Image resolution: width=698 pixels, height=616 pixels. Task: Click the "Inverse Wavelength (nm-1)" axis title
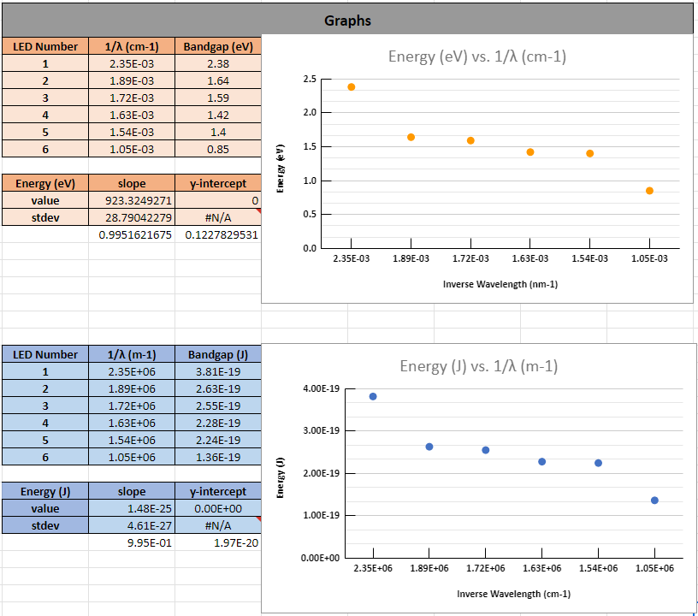[500, 284]
